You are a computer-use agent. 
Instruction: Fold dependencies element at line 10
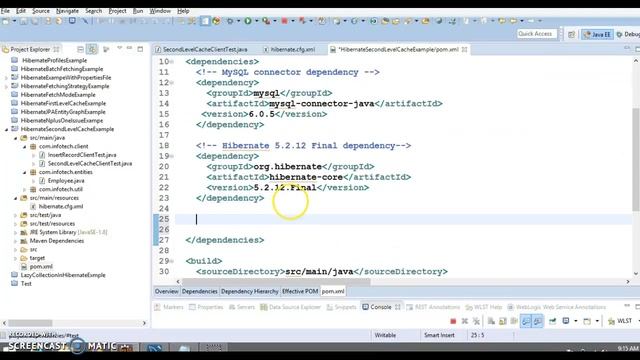pos(172,62)
